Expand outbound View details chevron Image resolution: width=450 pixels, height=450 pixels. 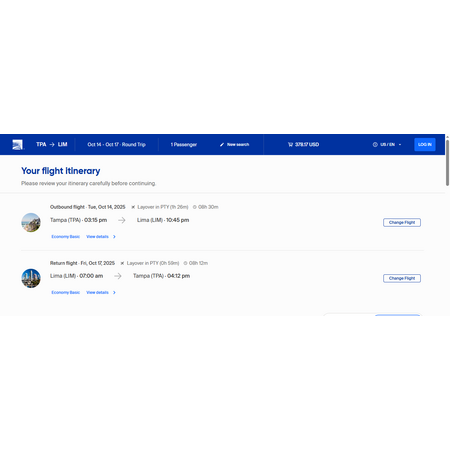(x=114, y=237)
